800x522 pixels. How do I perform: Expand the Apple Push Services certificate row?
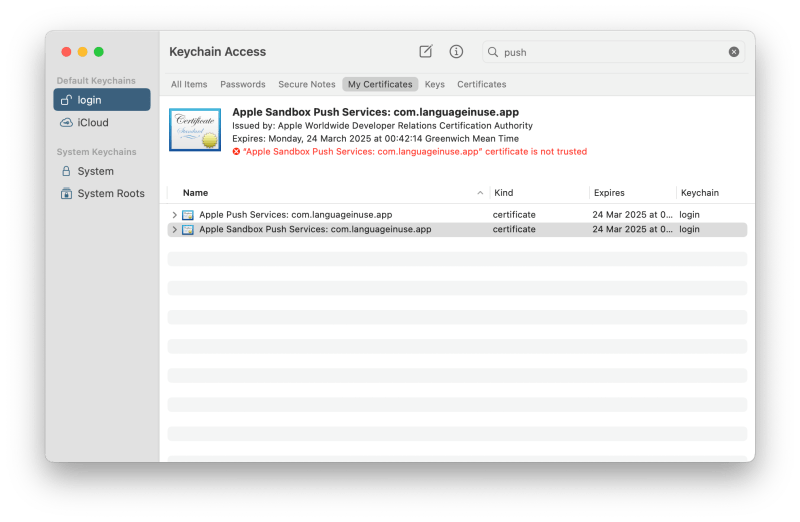[174, 215]
